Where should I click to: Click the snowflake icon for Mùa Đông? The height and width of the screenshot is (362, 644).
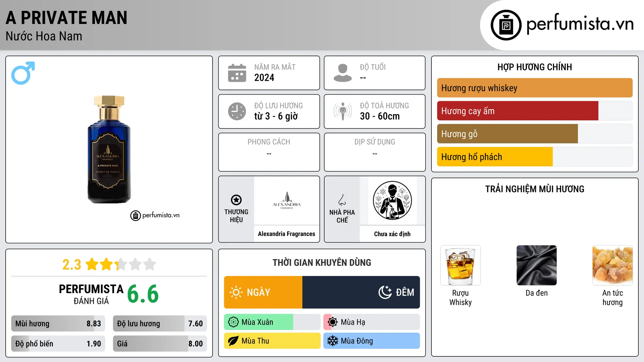click(333, 341)
